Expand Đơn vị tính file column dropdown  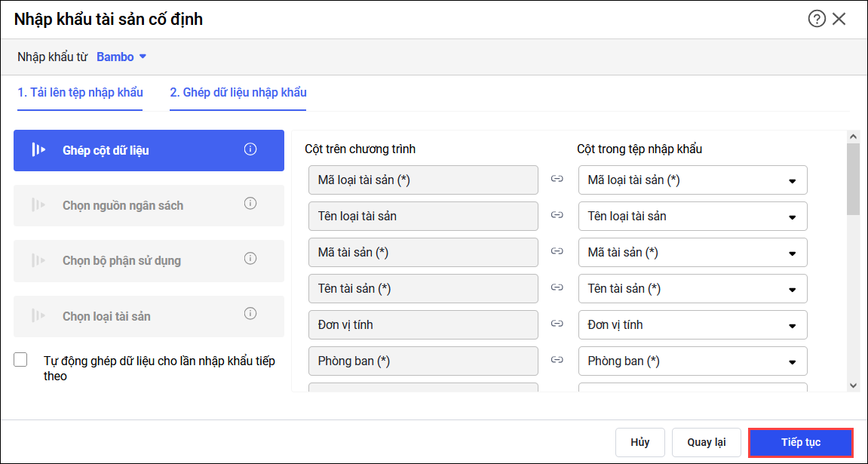pos(792,325)
